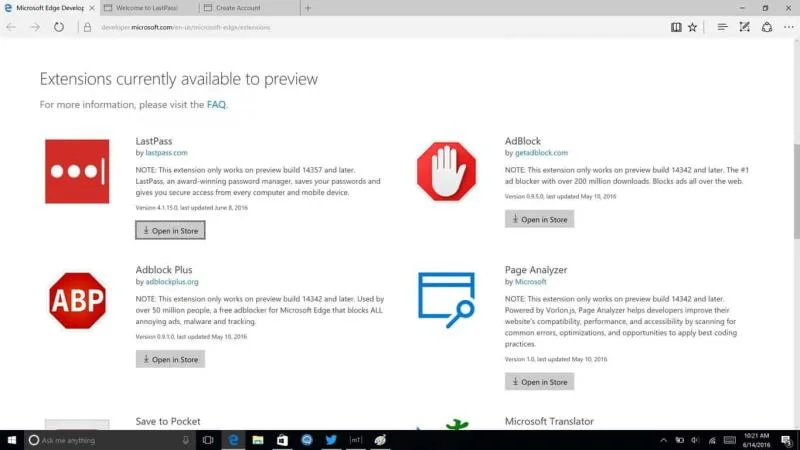Viewport: 800px width, 450px height.
Task: Click the Adblock Plus ABP logo
Action: [77, 301]
